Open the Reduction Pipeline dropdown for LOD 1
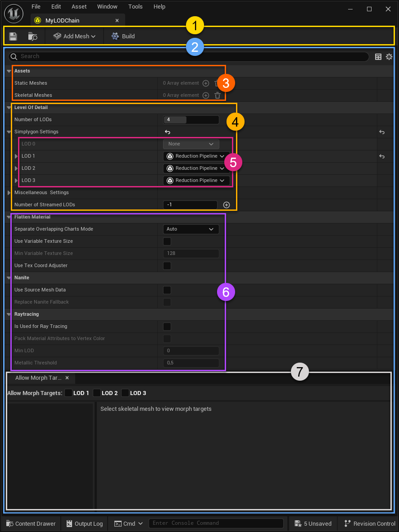Screen dimensions: 399x532 (197, 156)
